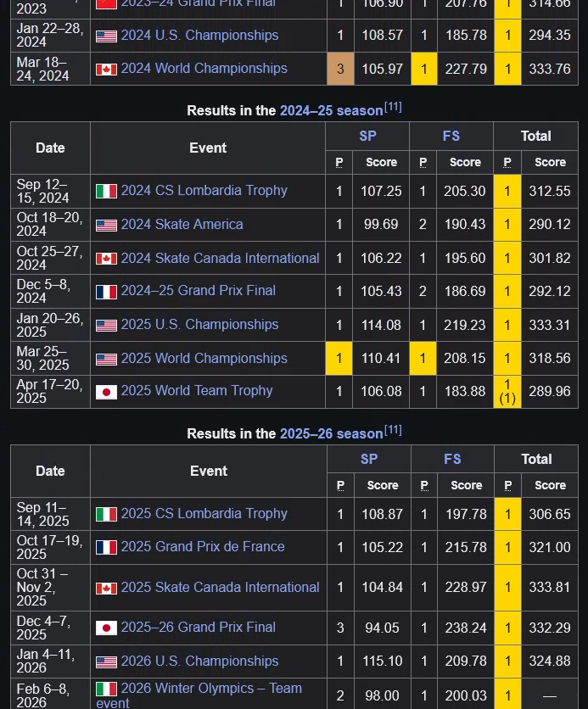Click the bronze SP placement cell showing 3
588x709 pixels.
click(340, 69)
